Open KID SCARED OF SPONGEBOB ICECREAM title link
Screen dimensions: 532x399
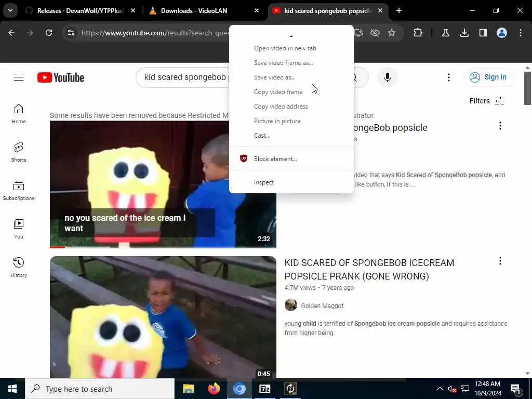(x=369, y=270)
